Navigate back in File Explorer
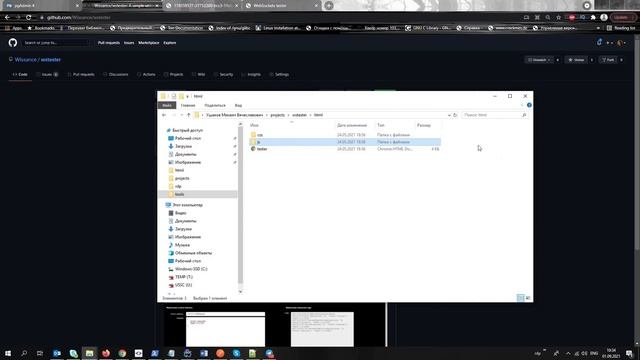Image resolution: width=640 pixels, height=360 pixels. [x=164, y=115]
